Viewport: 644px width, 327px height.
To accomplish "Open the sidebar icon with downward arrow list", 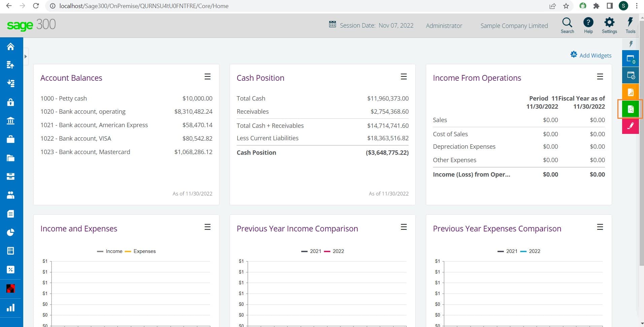I will coord(10,83).
